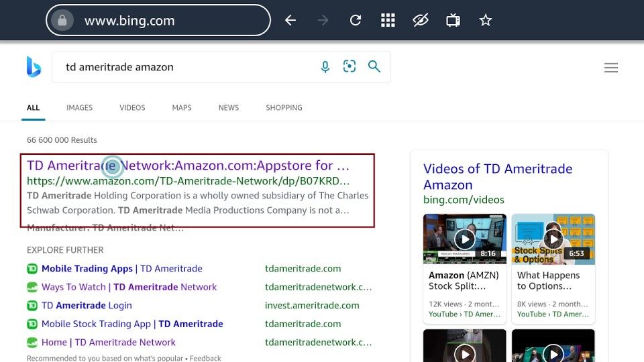Click 'What Happens to Options' video title

(548, 280)
